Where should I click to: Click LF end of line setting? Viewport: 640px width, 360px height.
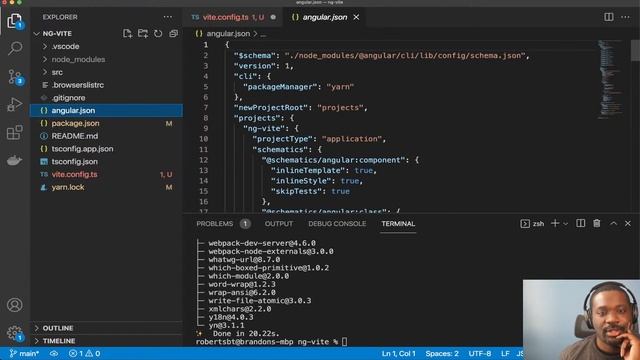pos(505,353)
